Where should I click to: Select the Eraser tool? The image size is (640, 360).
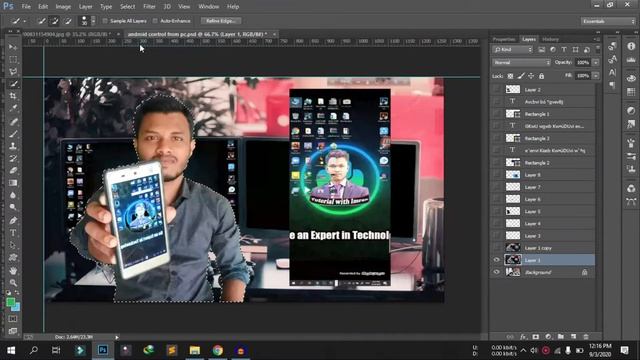tap(13, 171)
